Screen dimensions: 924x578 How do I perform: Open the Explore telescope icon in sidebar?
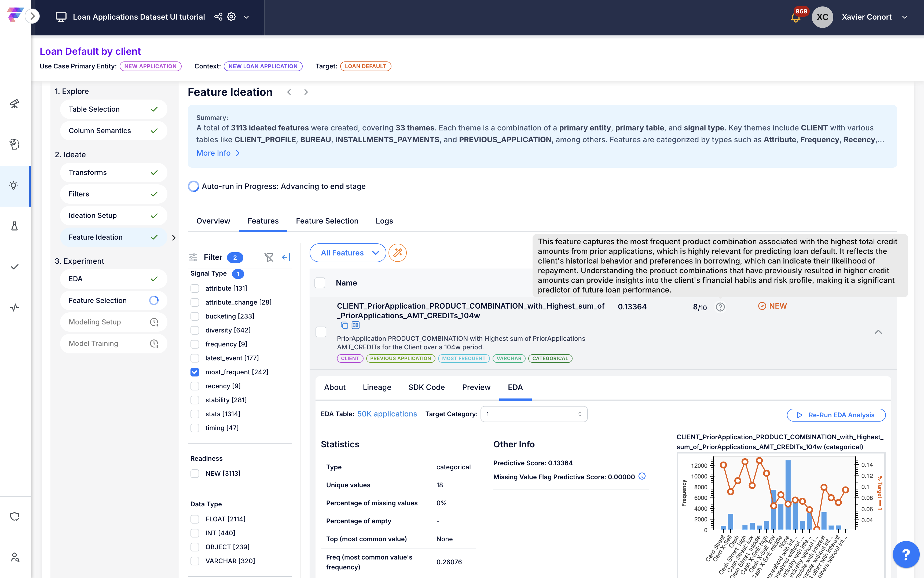pos(14,104)
